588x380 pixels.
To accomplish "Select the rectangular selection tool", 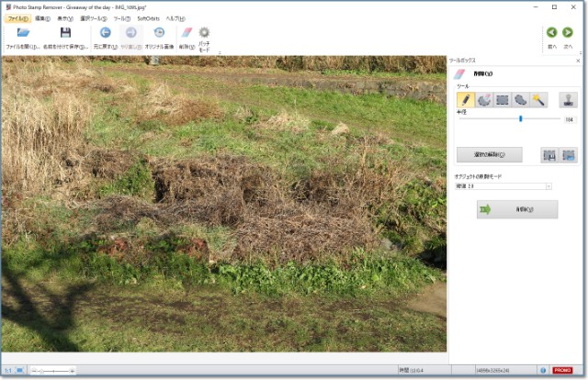I will click(x=503, y=99).
